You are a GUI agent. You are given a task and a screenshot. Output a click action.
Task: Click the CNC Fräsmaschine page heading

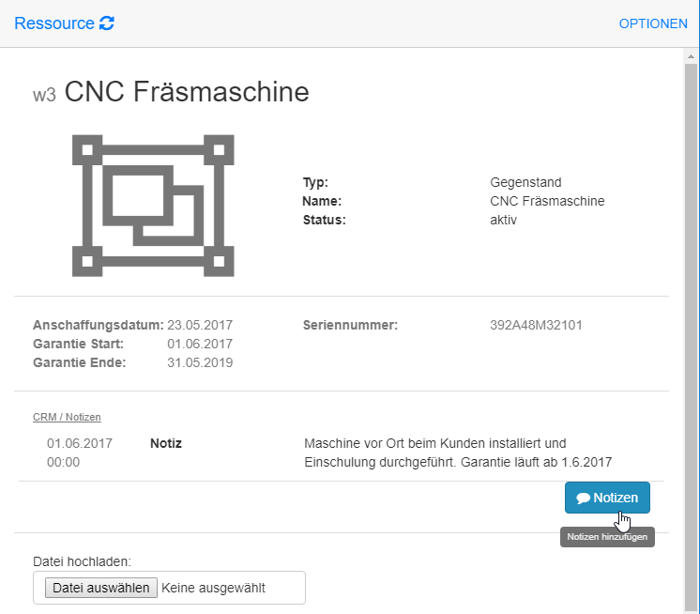coord(186,92)
